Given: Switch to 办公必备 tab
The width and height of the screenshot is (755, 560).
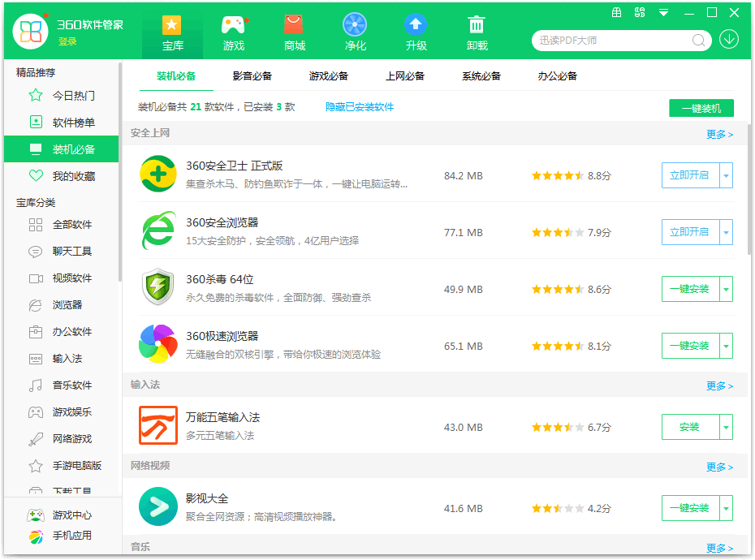Looking at the screenshot, I should [558, 76].
